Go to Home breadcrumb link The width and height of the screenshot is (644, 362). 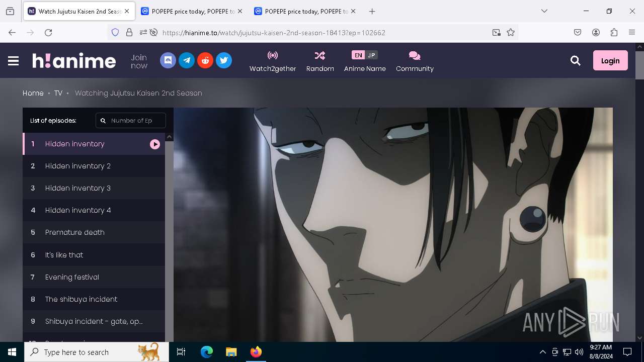pos(33,93)
